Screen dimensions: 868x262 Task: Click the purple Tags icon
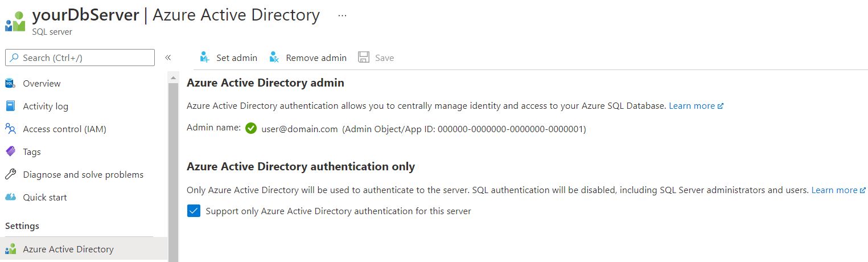tap(10, 152)
